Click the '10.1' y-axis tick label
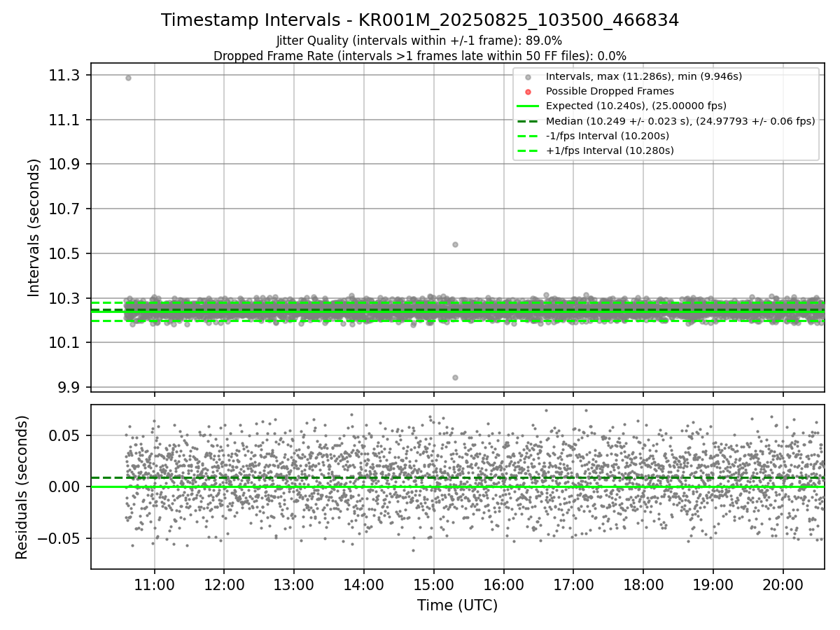 [x=65, y=342]
